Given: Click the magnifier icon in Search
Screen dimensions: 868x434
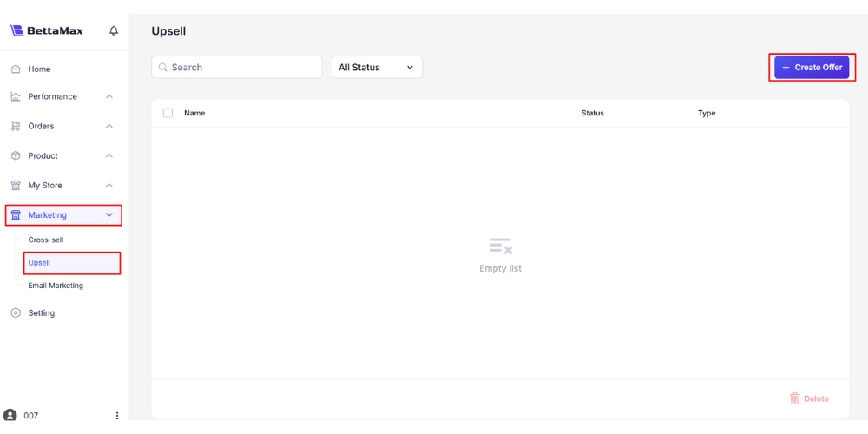Looking at the screenshot, I should (163, 67).
